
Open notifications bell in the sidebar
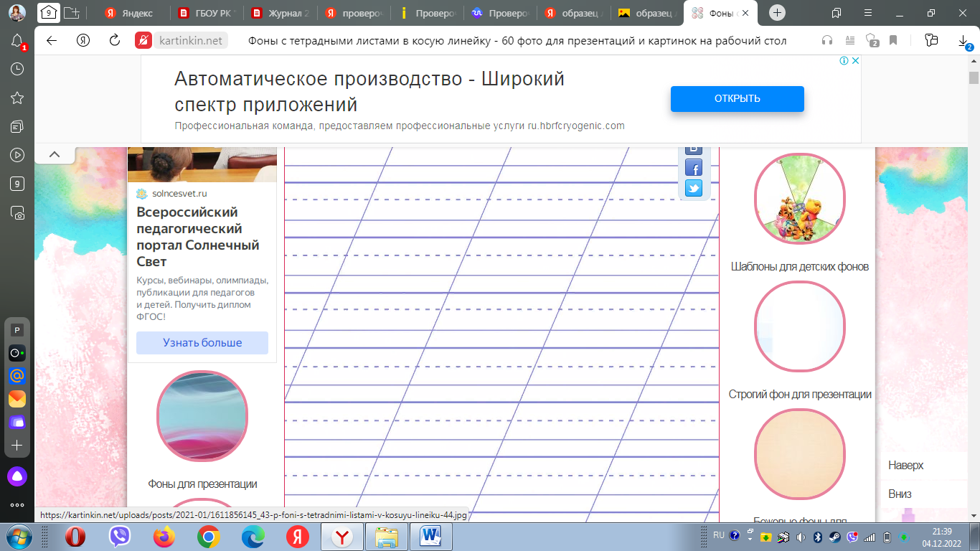click(x=17, y=42)
